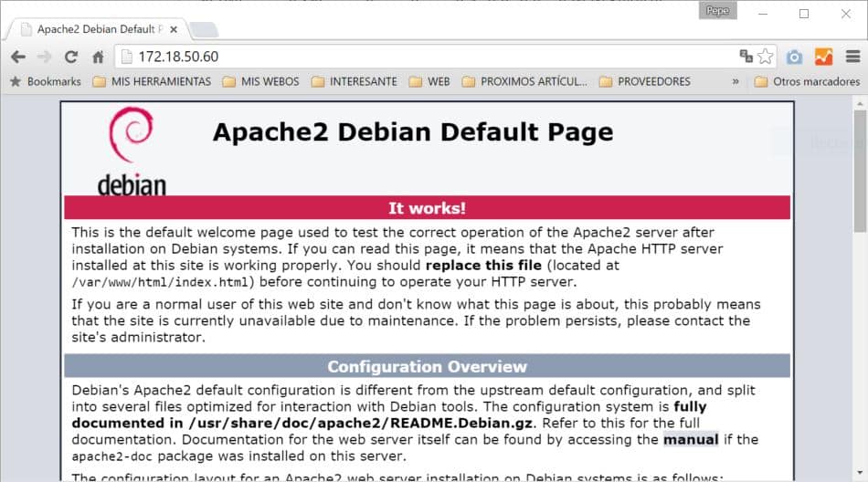This screenshot has width=868, height=482.
Task: Close the Apache2 Debian Default tab
Action: tap(174, 29)
